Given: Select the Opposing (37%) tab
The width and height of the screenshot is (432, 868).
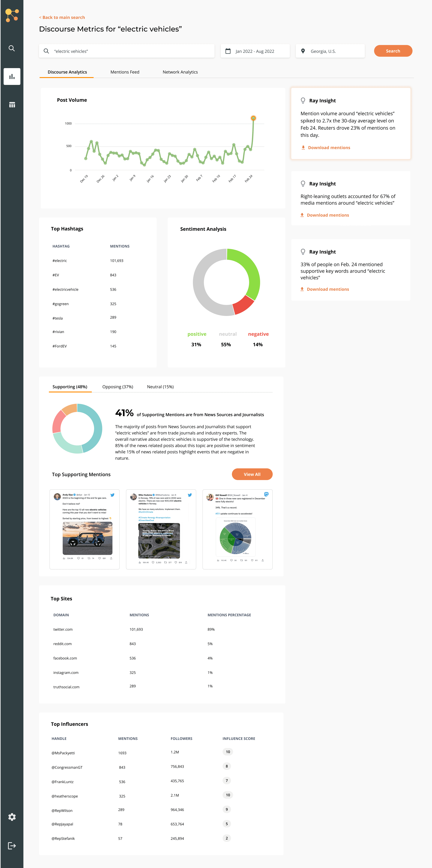Looking at the screenshot, I should (x=118, y=387).
